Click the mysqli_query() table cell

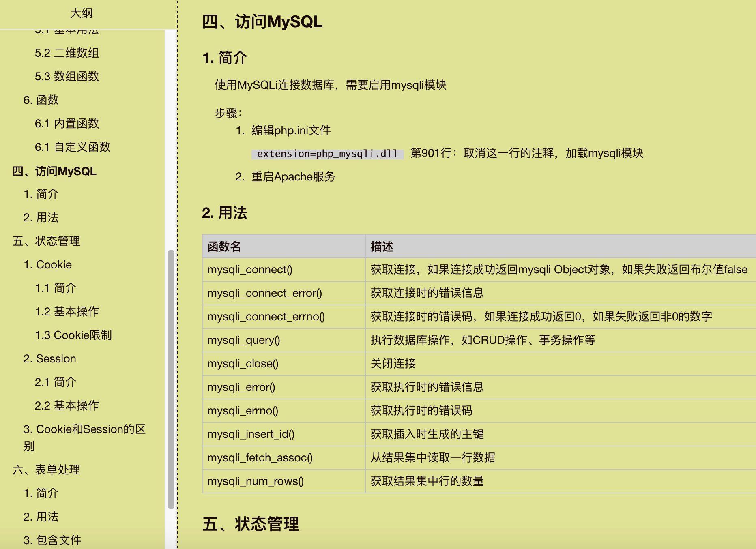pos(283,340)
